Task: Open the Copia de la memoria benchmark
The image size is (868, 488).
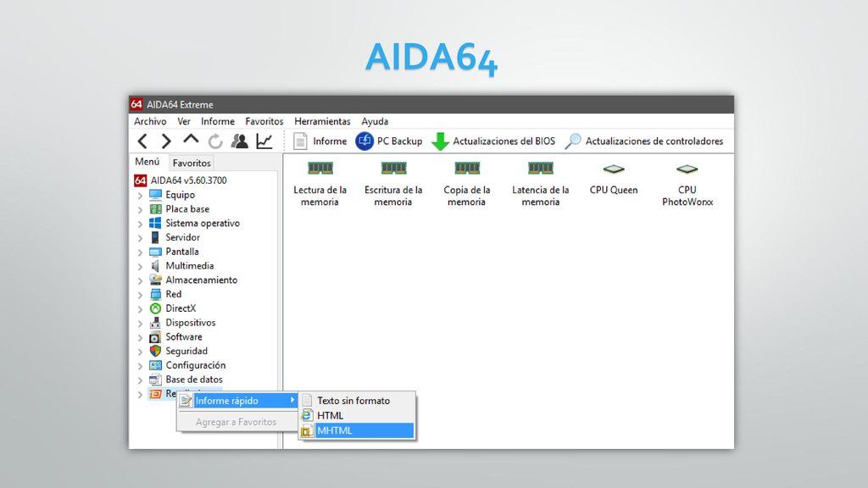Action: click(x=467, y=185)
